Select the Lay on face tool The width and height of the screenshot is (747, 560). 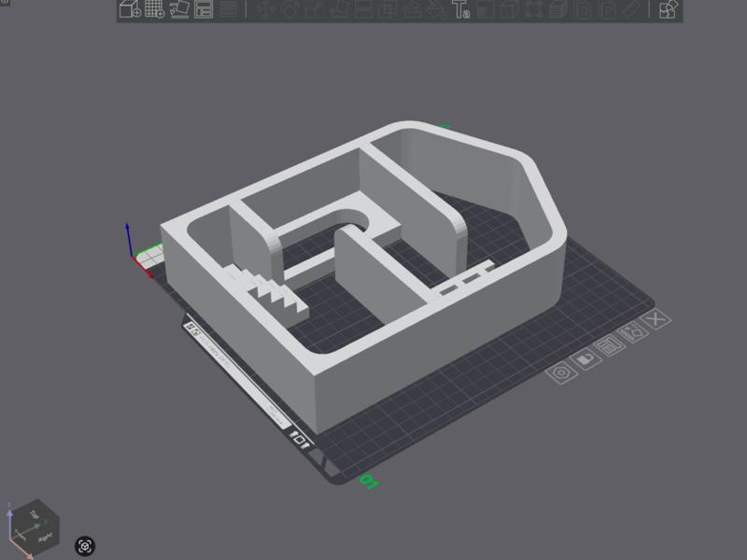(x=339, y=9)
